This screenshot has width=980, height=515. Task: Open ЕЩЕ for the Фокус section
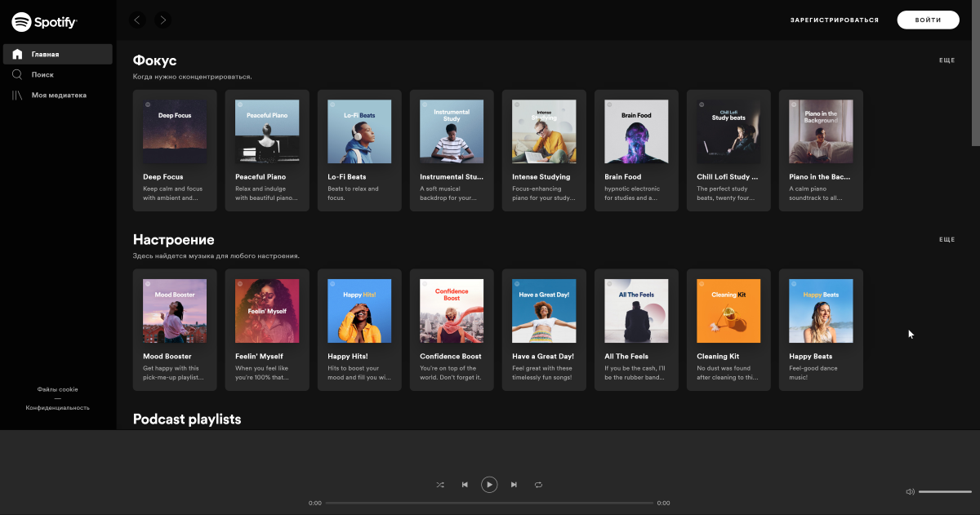coord(947,60)
